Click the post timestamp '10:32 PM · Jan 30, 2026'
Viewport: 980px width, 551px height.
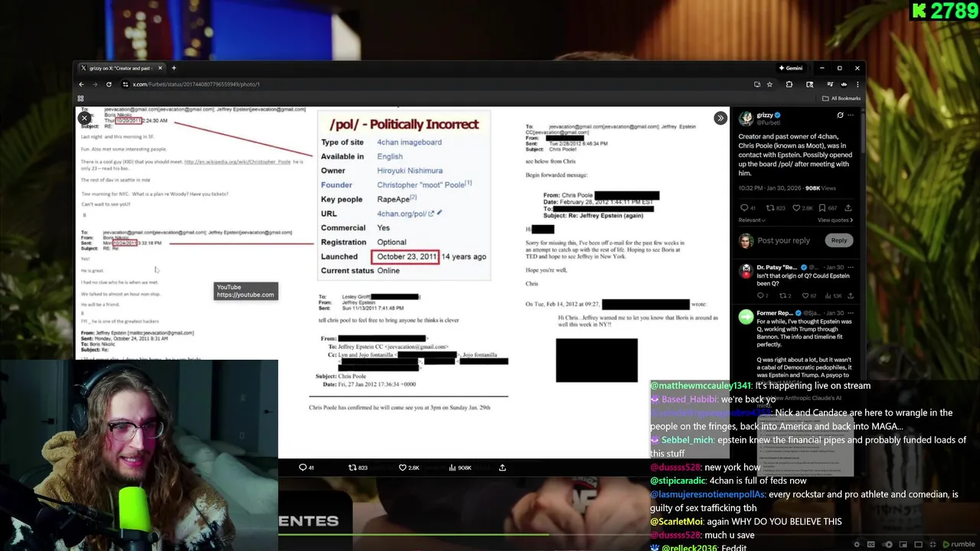coord(769,188)
